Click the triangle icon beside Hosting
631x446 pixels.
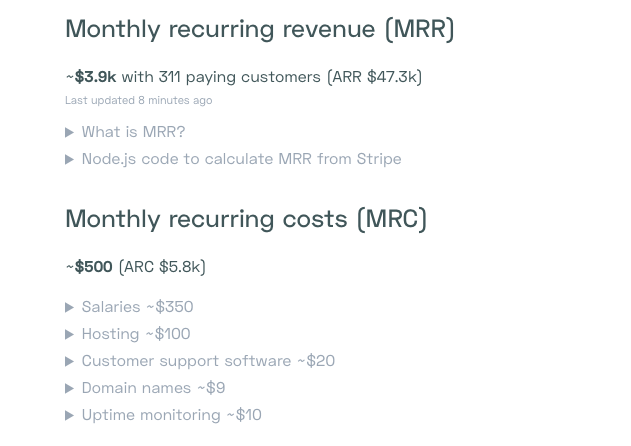(x=70, y=334)
